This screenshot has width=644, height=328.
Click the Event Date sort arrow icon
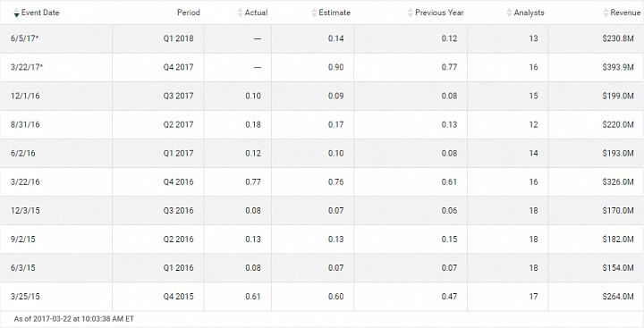click(16, 13)
